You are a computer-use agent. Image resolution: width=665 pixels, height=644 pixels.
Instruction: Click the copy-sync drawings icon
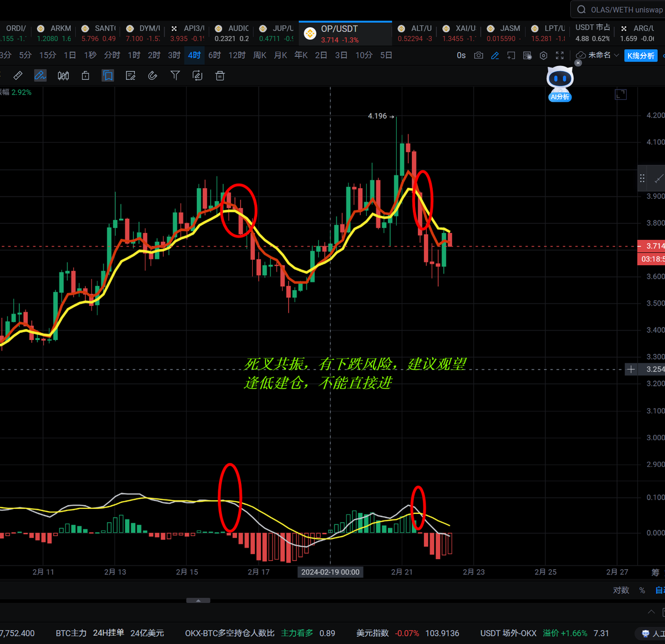(197, 76)
